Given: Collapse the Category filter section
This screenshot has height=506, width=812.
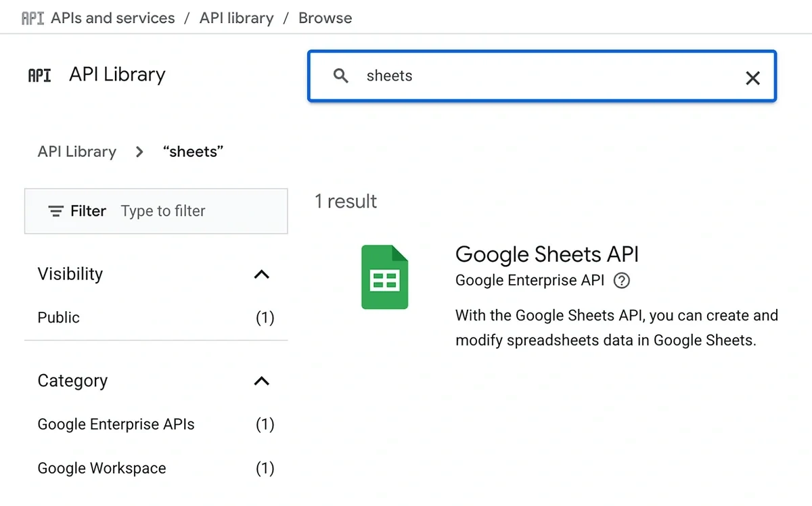Looking at the screenshot, I should [262, 381].
